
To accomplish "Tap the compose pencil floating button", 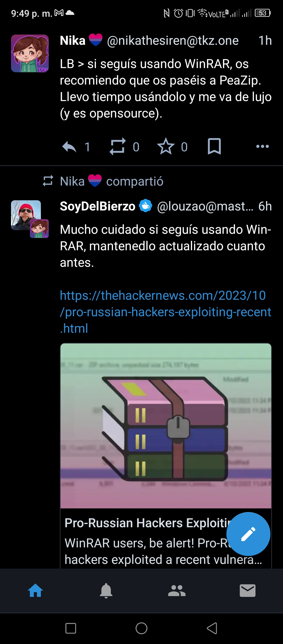I will 248,534.
